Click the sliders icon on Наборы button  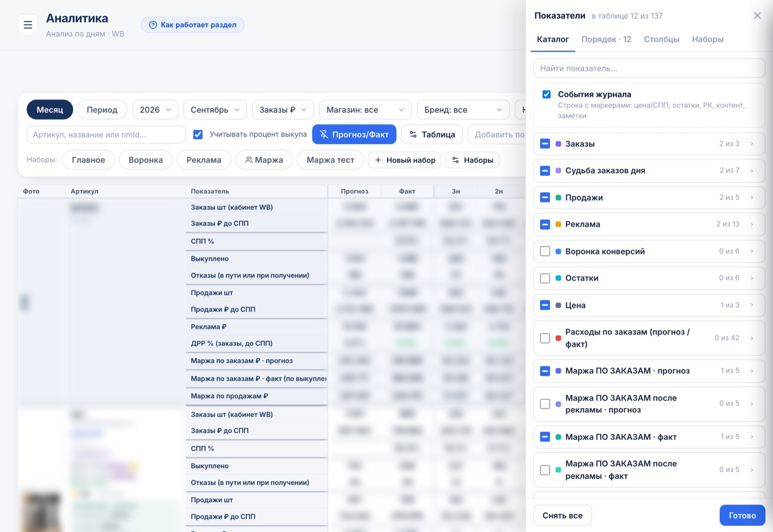click(x=456, y=160)
